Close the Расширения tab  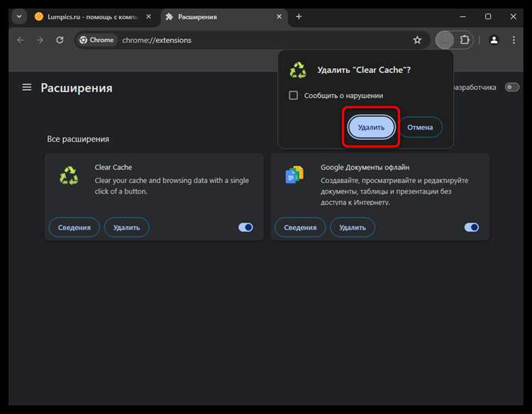tap(279, 16)
